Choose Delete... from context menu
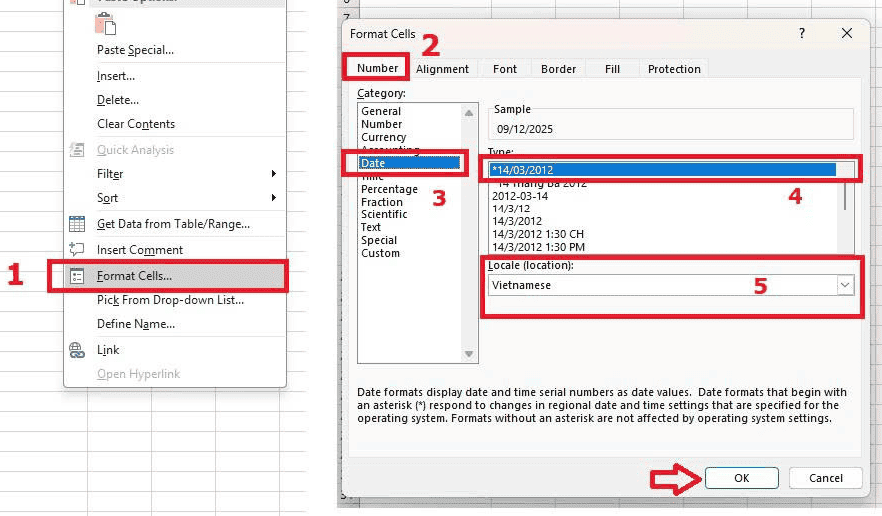 click(x=118, y=100)
